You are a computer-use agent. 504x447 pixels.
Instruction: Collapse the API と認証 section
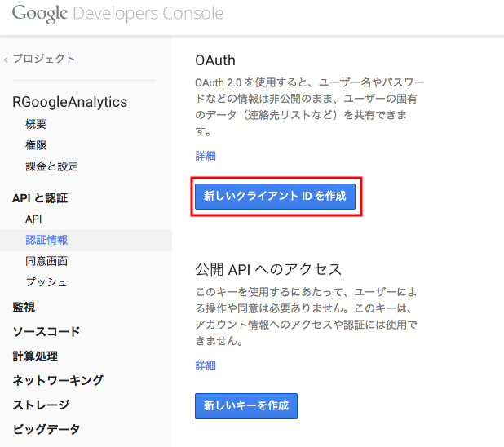pos(40,198)
